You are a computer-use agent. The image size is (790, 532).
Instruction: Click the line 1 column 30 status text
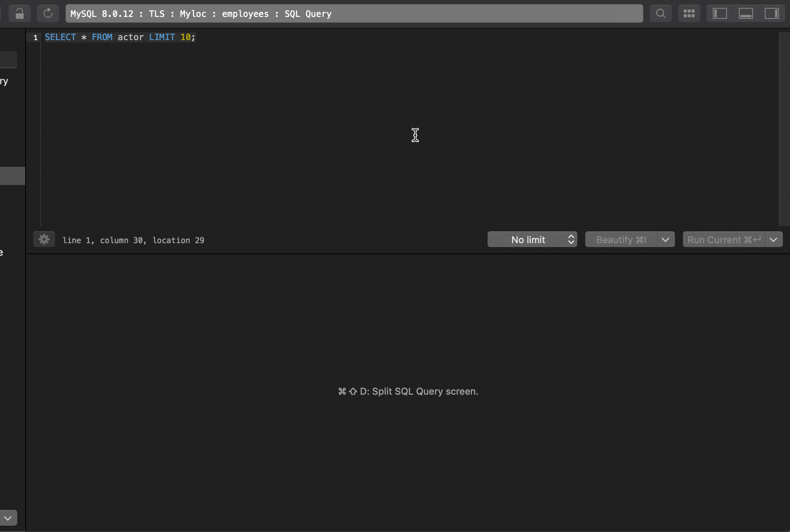134,240
